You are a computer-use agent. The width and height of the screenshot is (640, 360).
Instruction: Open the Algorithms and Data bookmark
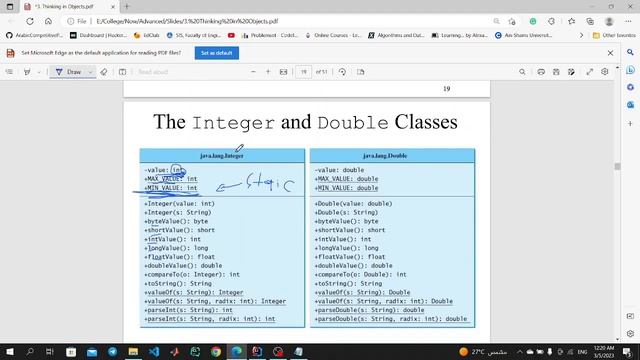pyautogui.click(x=396, y=36)
